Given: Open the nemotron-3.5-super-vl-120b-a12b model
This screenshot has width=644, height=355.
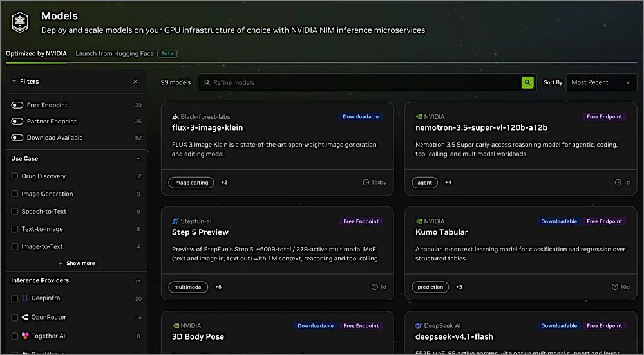Looking at the screenshot, I should coord(481,128).
